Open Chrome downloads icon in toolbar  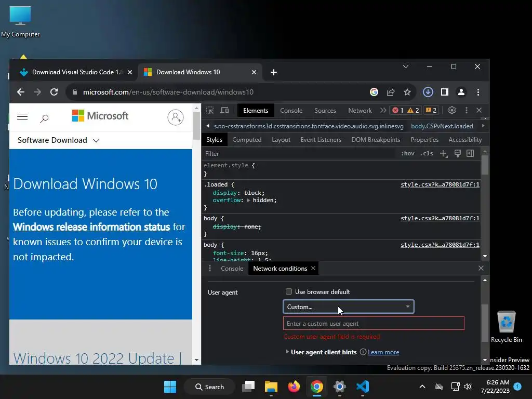428,92
